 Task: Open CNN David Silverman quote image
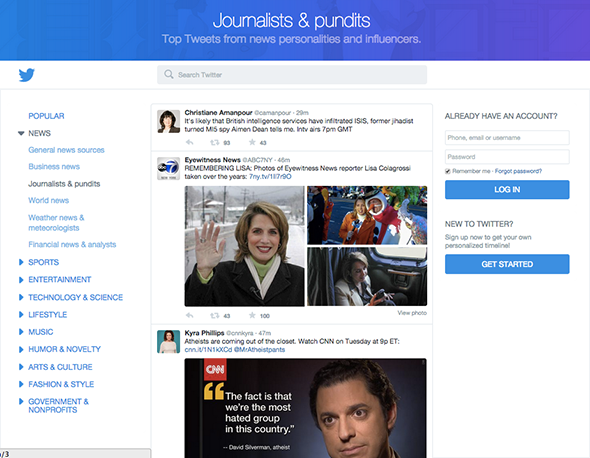305,408
